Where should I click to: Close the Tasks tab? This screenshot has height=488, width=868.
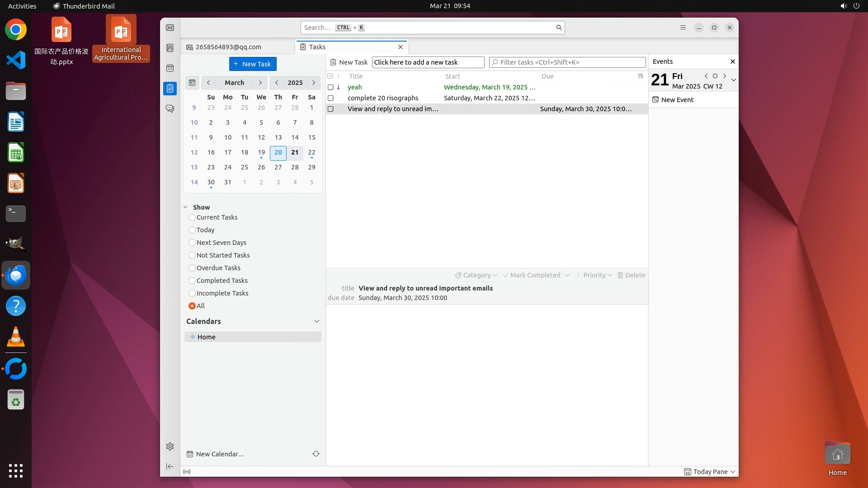401,47
